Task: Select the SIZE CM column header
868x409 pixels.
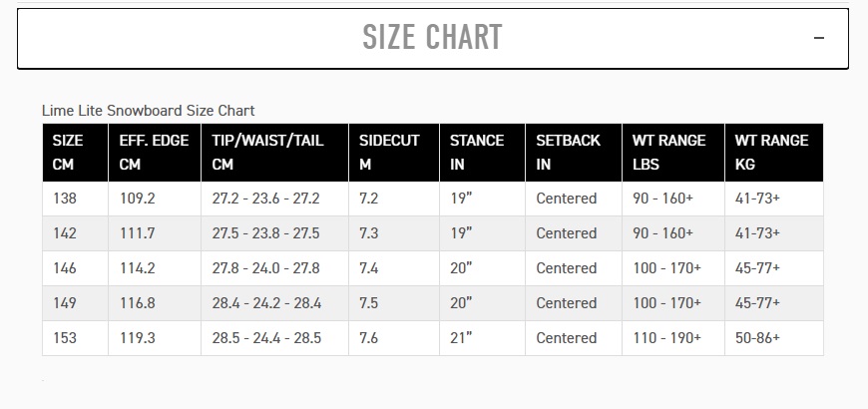Action: pyautogui.click(x=75, y=153)
